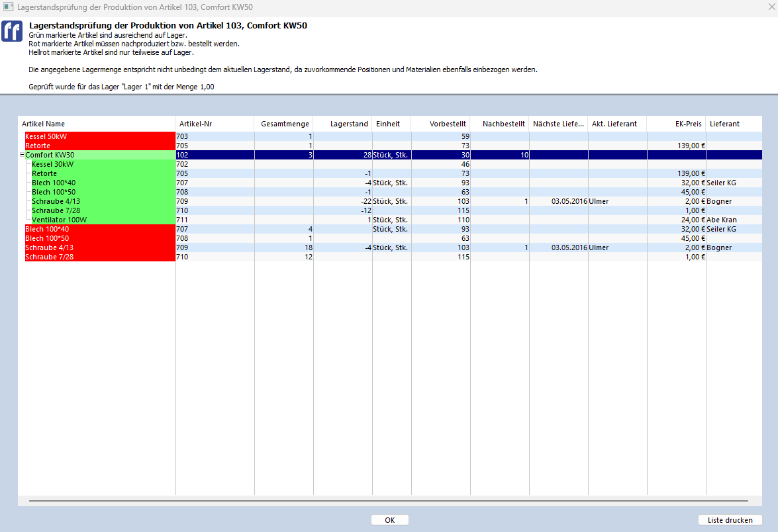Click the horizontal scrollbar below the table

point(388,502)
